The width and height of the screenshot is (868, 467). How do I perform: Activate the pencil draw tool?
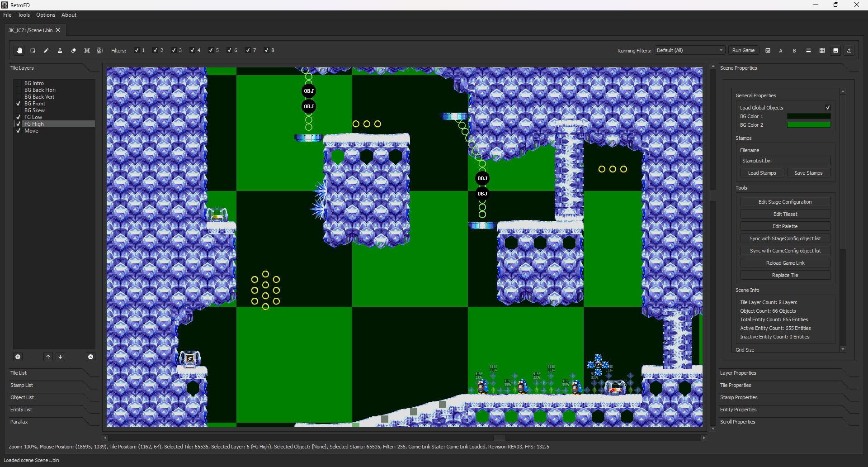tap(46, 51)
